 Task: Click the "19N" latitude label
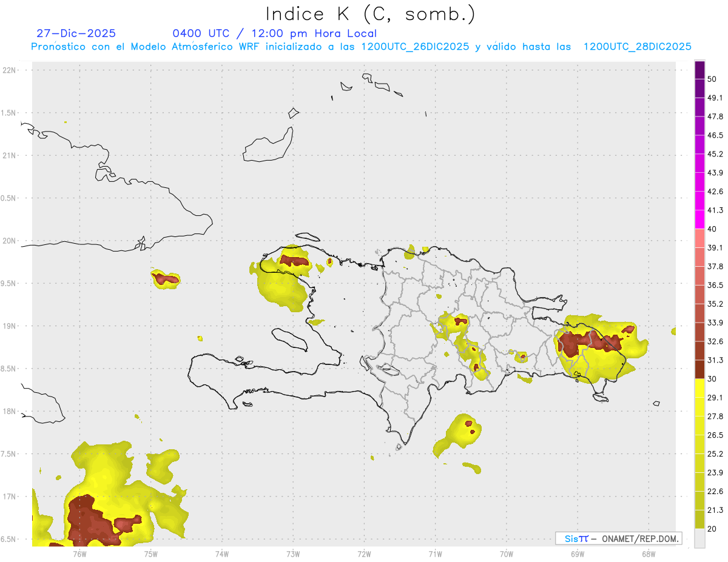pos(10,326)
